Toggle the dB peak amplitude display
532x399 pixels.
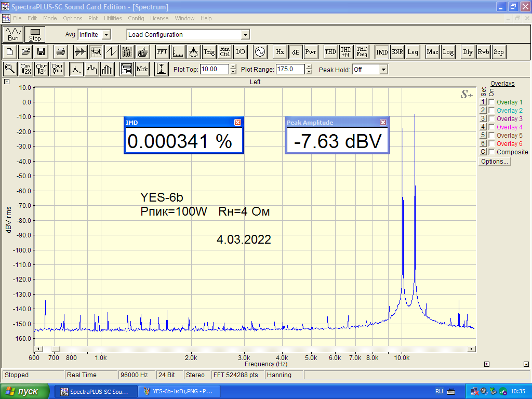[x=295, y=52]
